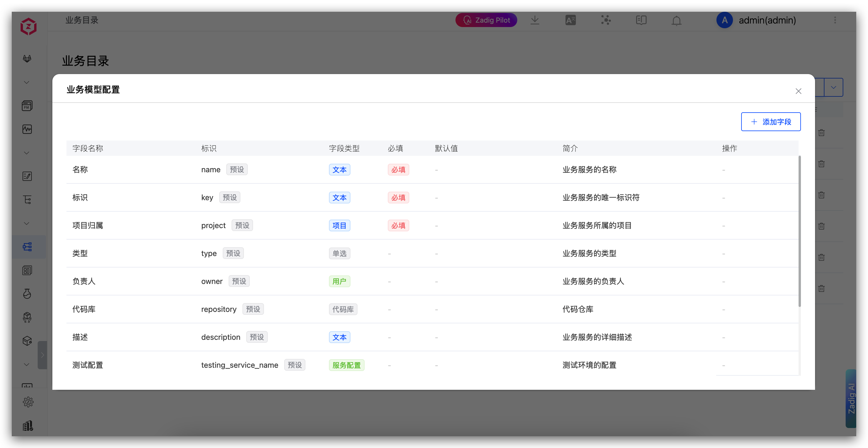Close the business model config dialog
Screen dimensions: 868x448
pyautogui.click(x=798, y=91)
